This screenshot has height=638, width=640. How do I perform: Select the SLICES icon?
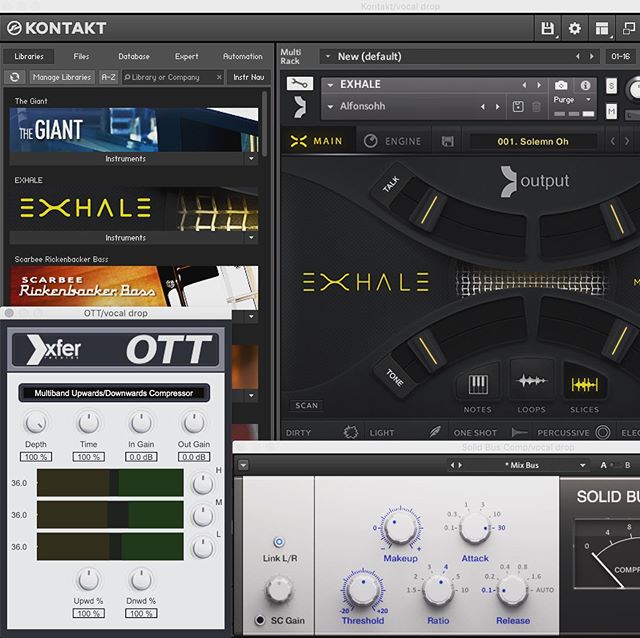click(x=584, y=384)
